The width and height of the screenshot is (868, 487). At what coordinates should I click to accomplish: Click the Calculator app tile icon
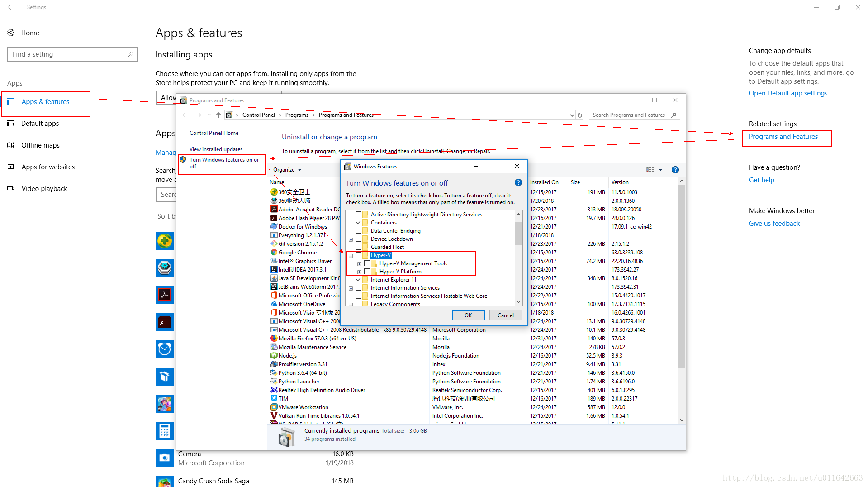pyautogui.click(x=165, y=431)
